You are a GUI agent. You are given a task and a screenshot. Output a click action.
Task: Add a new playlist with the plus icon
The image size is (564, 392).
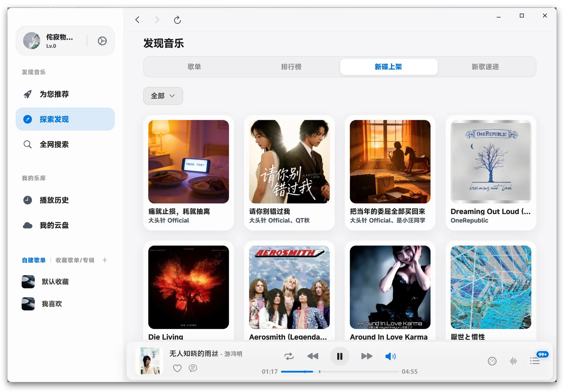pyautogui.click(x=105, y=260)
